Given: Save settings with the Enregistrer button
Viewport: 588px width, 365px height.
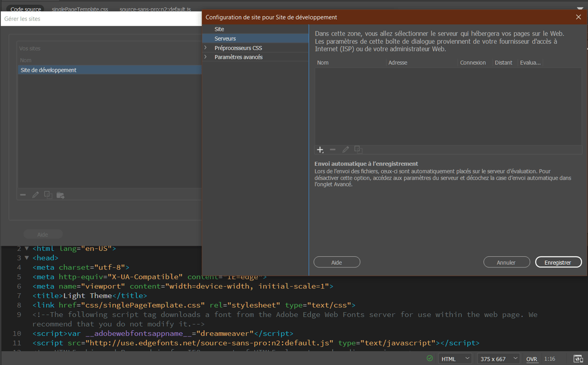Looking at the screenshot, I should 558,262.
